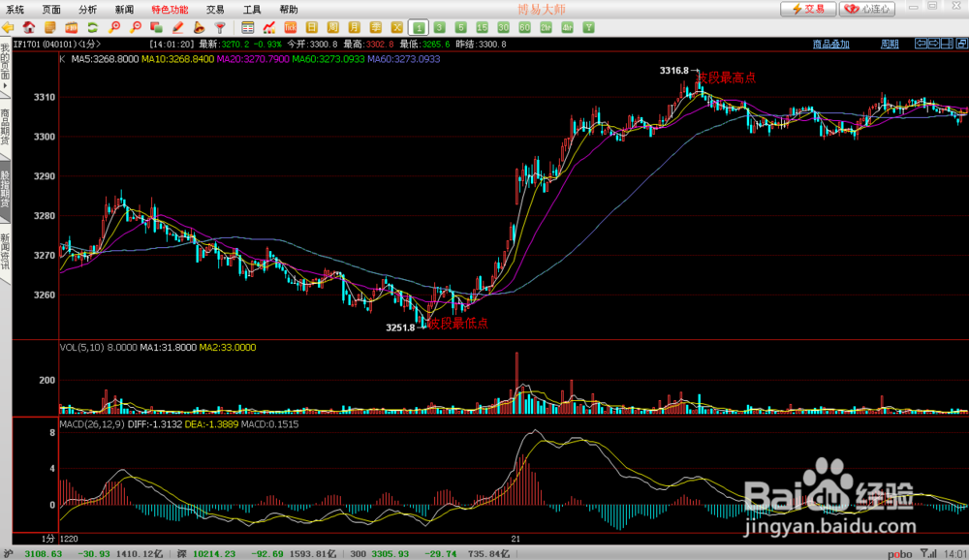Image resolution: width=969 pixels, height=560 pixels.
Task: Open the 系统 menu
Action: (15, 10)
